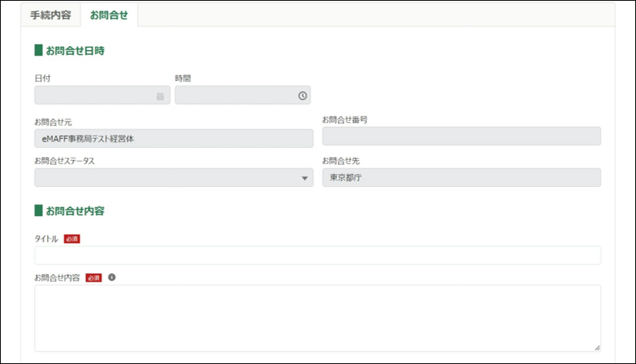Click the resize grip of お問合せ内容 textarea

(x=597, y=348)
